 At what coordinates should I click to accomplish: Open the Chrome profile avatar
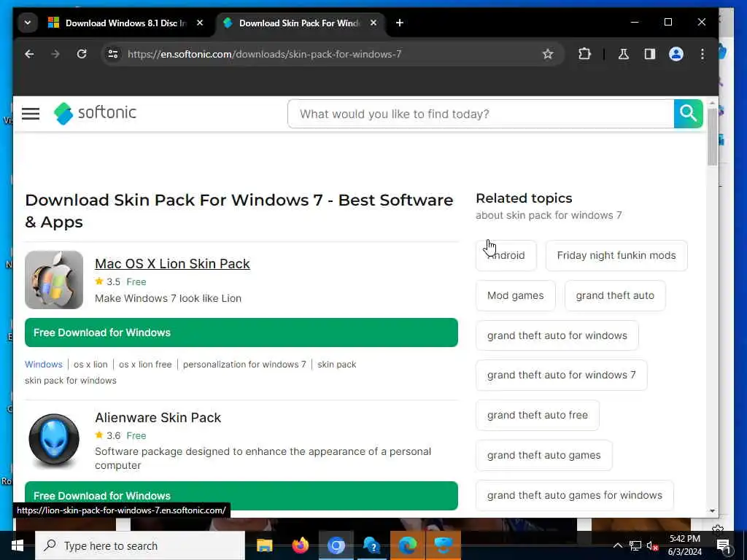click(676, 54)
